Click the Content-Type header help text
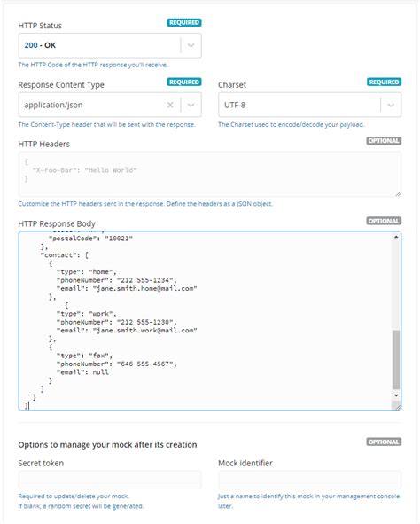420x524 pixels. coord(107,124)
